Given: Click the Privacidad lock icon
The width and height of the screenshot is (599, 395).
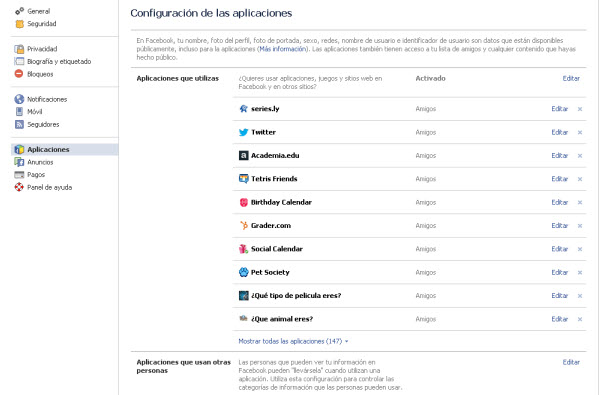Looking at the screenshot, I should pyautogui.click(x=19, y=49).
